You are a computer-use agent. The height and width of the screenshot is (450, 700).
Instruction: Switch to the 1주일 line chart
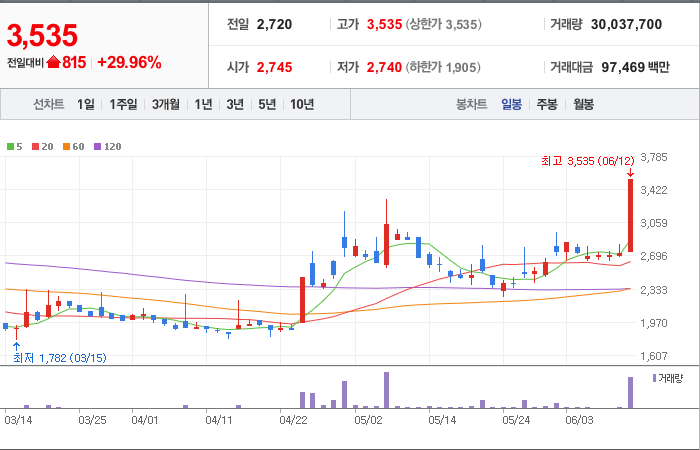pyautogui.click(x=123, y=104)
